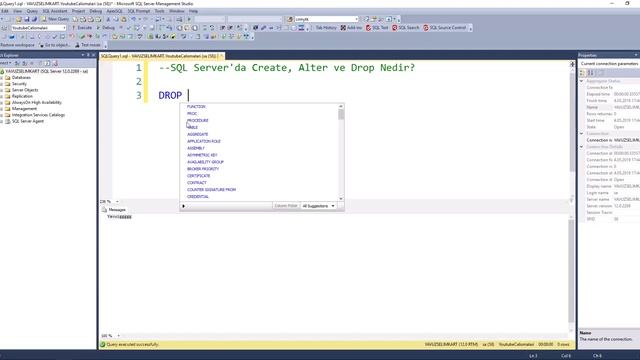Choose PROC from the suggestion list
The height and width of the screenshot is (360, 640).
192,113
